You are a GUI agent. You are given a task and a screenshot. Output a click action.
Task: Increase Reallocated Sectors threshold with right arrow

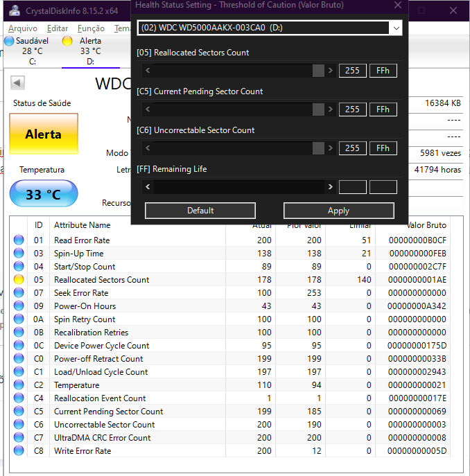point(331,71)
